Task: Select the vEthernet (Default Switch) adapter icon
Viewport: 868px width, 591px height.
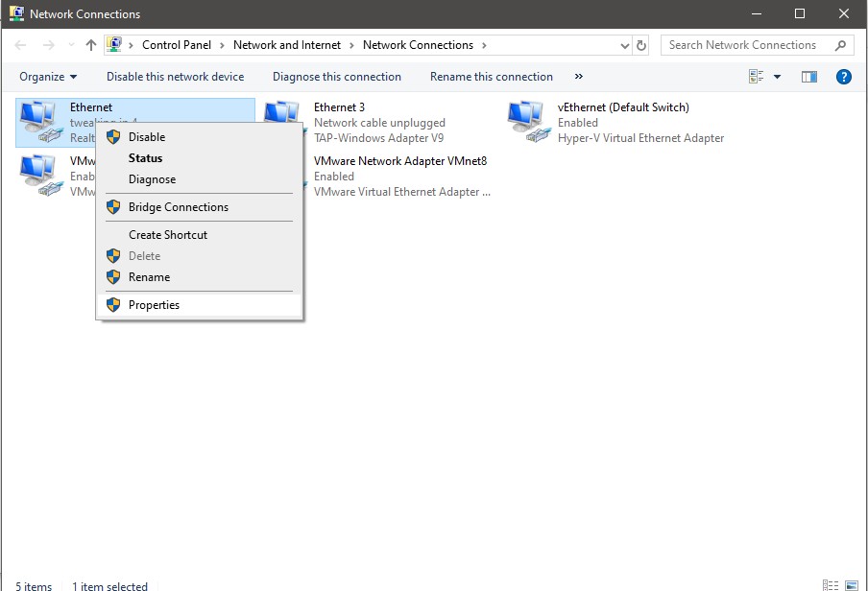Action: [529, 122]
